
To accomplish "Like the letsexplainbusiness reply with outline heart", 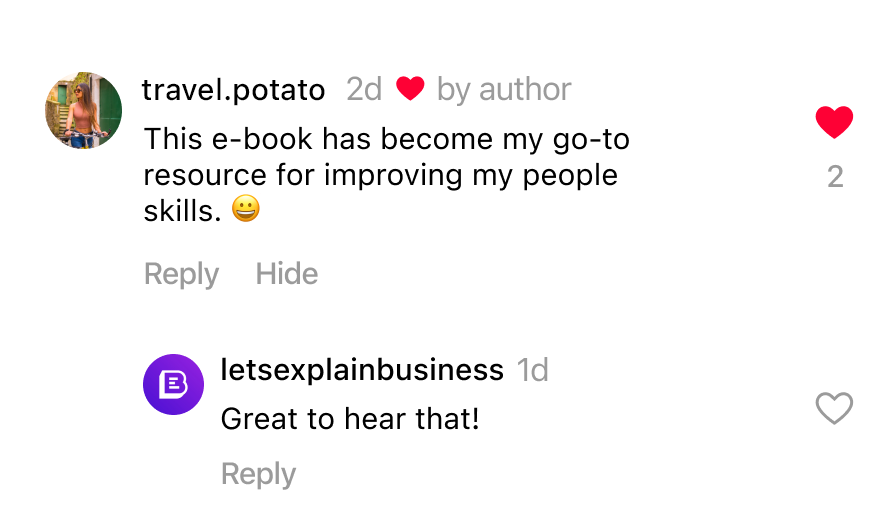I will pyautogui.click(x=834, y=408).
